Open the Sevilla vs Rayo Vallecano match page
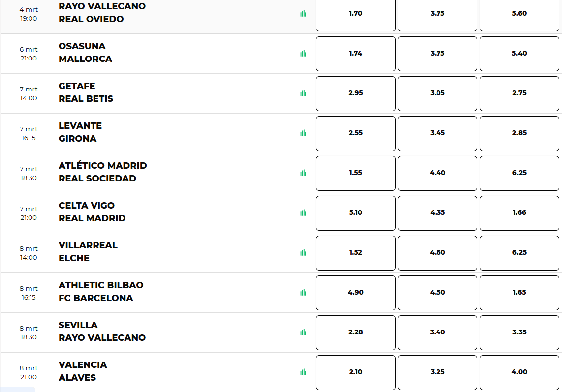The image size is (562, 392). 102,332
